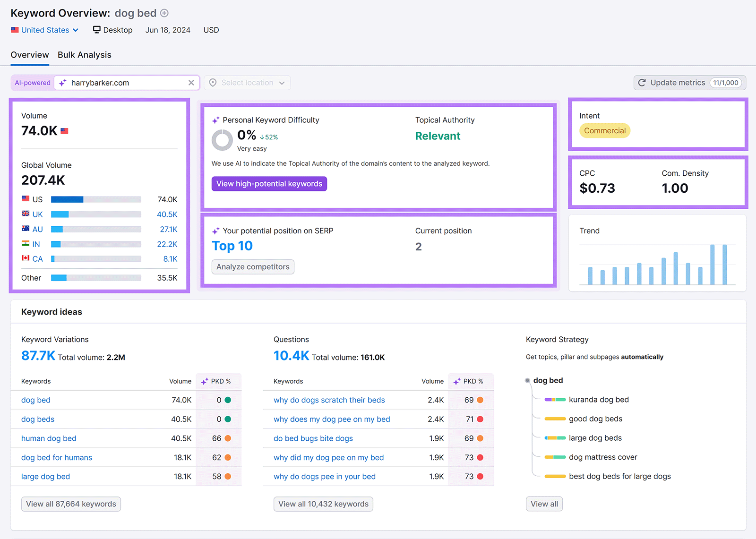The image size is (756, 539).
Task: Click the UK flag icon
Action: pos(26,214)
